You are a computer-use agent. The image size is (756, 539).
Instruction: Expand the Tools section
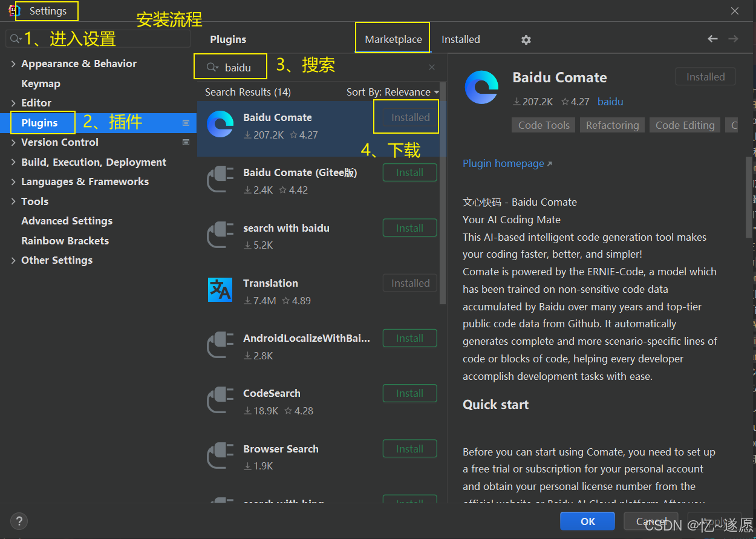pos(13,201)
